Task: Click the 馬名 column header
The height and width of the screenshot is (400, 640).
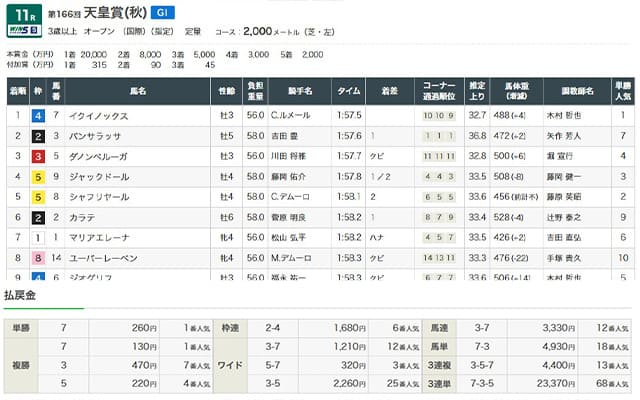Action: (x=138, y=91)
